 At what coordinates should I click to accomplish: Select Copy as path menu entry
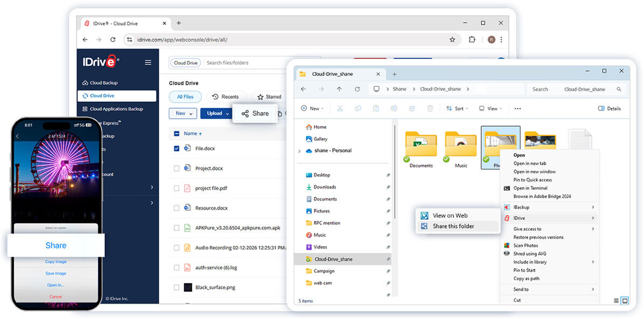tap(527, 279)
